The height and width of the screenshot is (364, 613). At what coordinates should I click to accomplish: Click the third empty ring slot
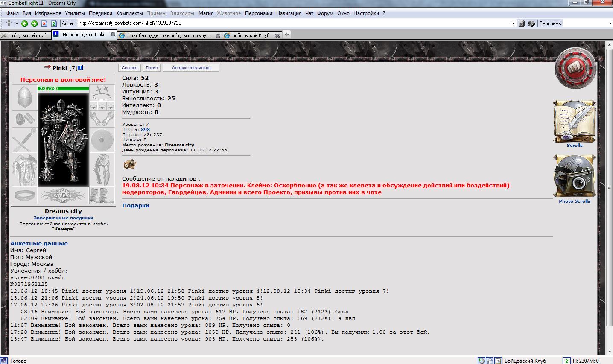click(111, 106)
